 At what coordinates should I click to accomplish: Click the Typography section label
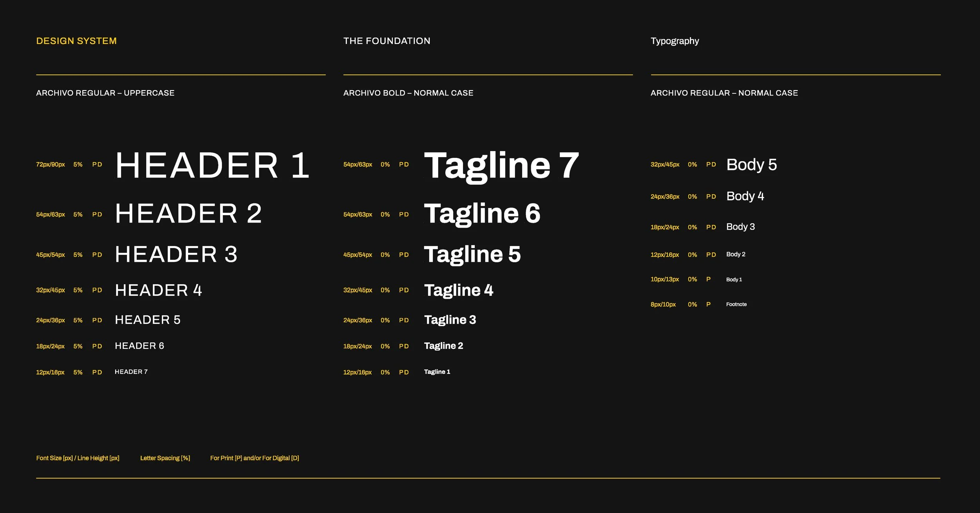pyautogui.click(x=675, y=41)
